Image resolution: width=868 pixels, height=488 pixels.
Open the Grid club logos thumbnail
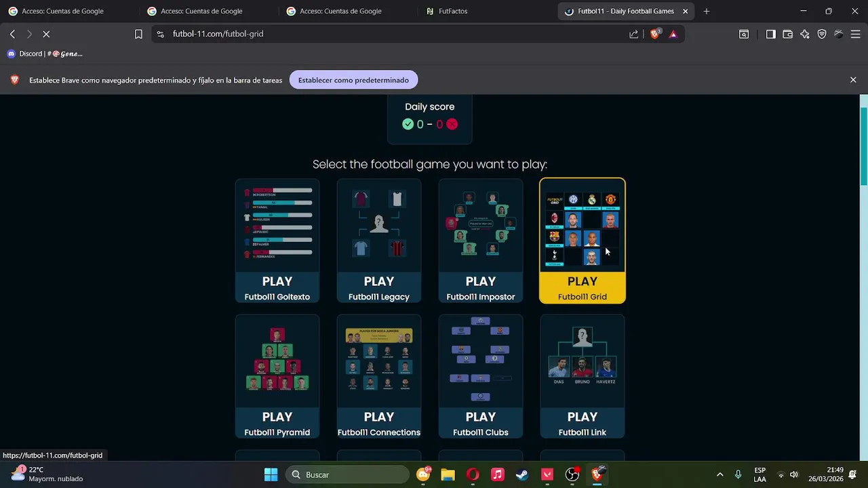[x=583, y=226]
